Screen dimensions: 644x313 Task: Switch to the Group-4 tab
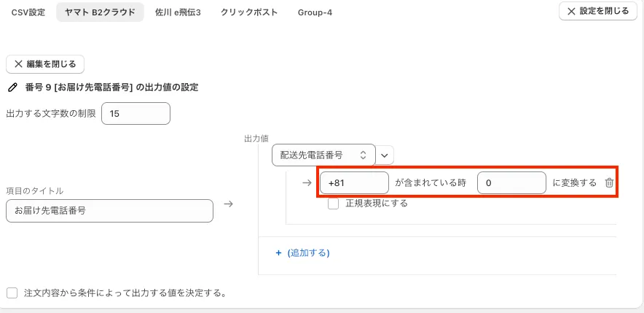pyautogui.click(x=315, y=12)
